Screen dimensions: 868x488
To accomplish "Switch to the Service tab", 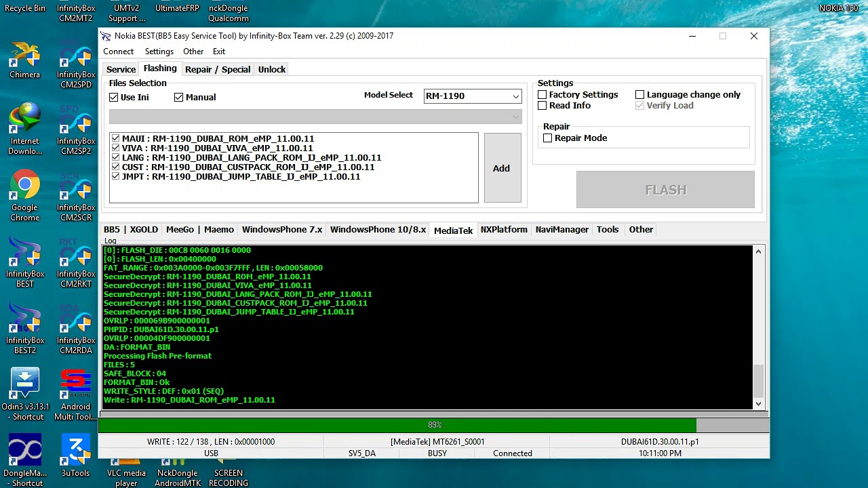I will click(121, 69).
